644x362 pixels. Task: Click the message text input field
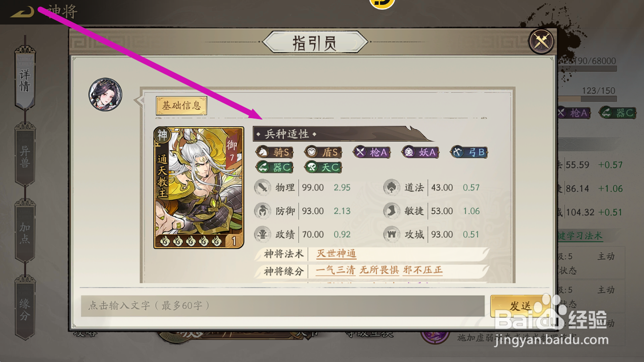point(283,306)
